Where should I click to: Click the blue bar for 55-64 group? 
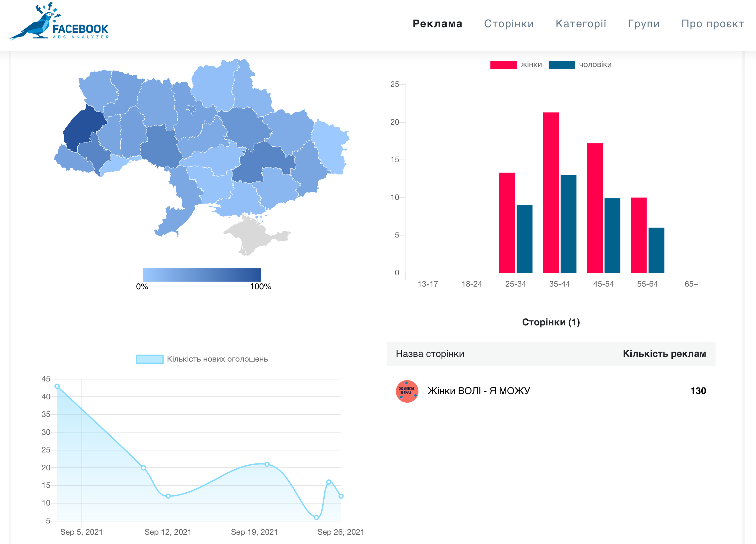pyautogui.click(x=656, y=250)
